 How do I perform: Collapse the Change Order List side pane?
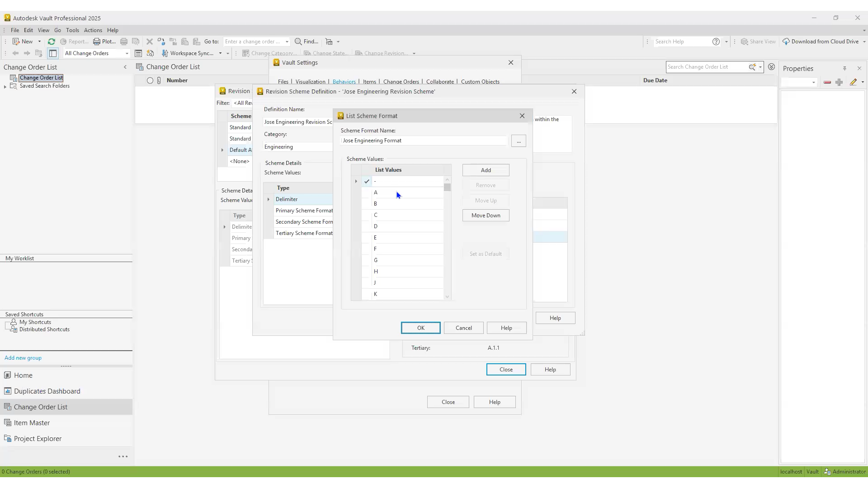(125, 67)
